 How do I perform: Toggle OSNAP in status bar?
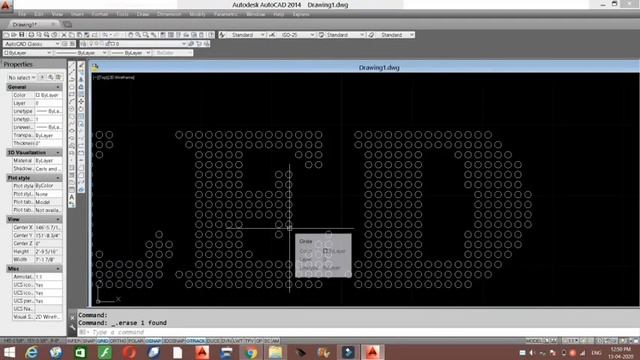pos(153,341)
